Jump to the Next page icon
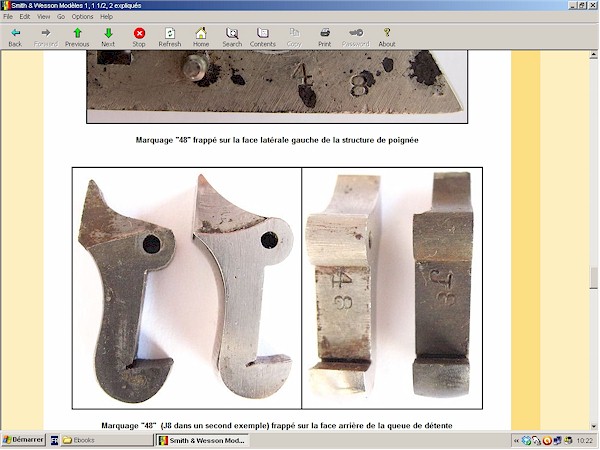Viewport: 600px width, 450px height. tap(108, 37)
